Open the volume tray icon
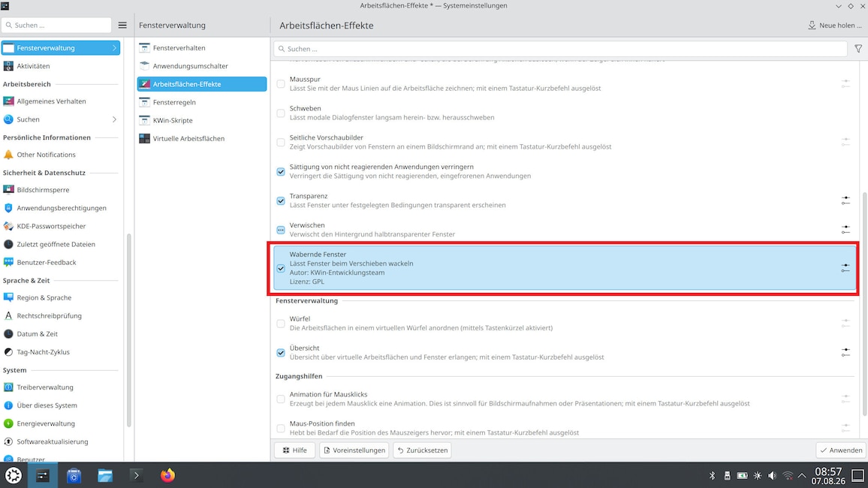Screen dimensions: 868x488 (x=772, y=476)
